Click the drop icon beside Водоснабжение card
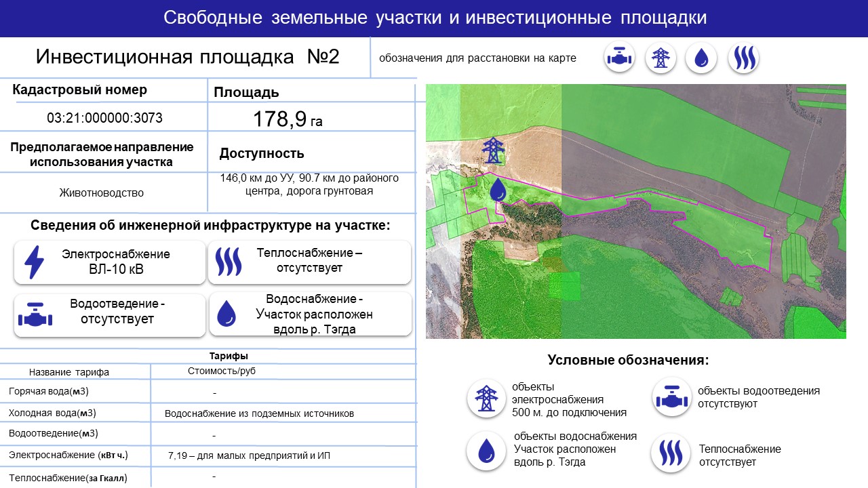 pyautogui.click(x=226, y=314)
